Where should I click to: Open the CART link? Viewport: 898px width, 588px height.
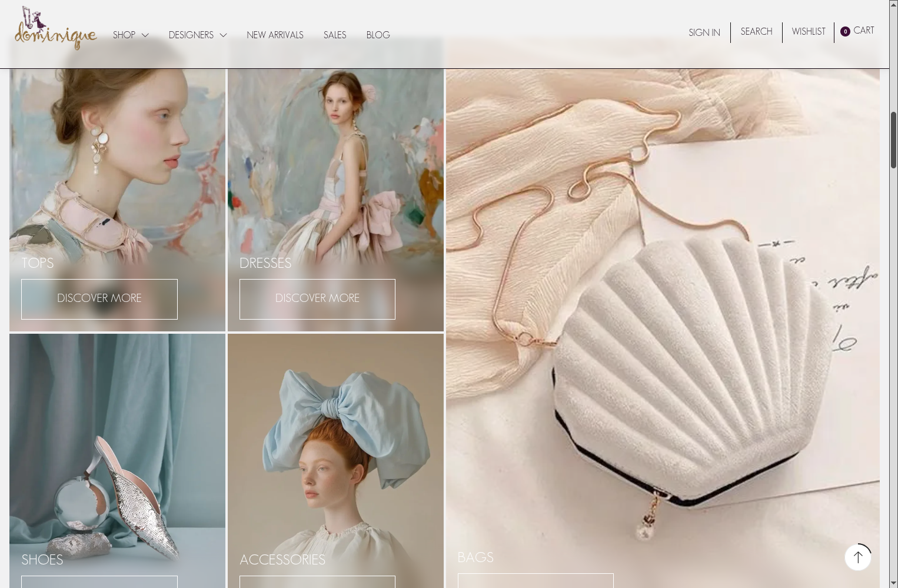click(863, 30)
